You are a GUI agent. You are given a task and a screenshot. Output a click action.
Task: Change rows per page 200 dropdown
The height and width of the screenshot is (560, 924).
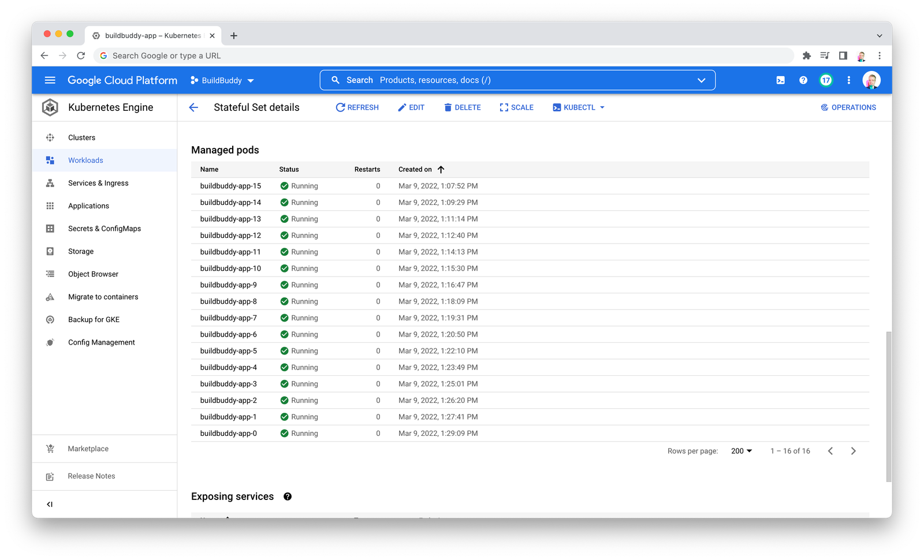pyautogui.click(x=742, y=451)
